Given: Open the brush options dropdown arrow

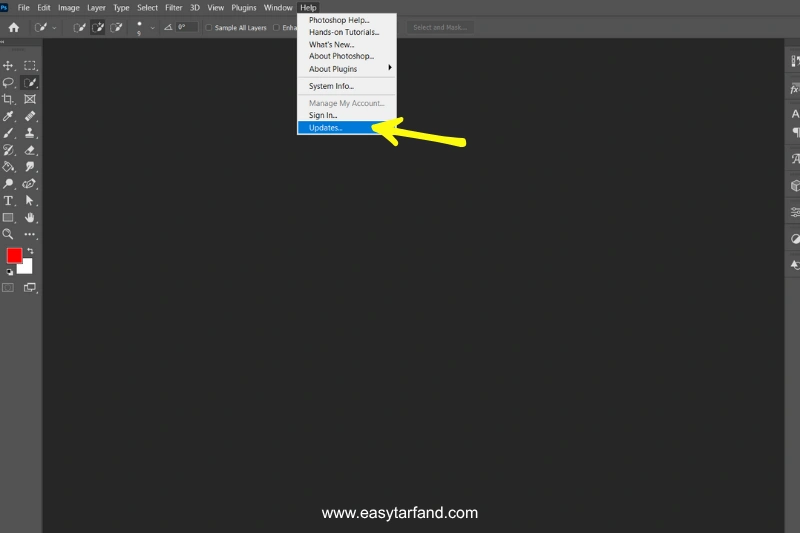Looking at the screenshot, I should coord(153,27).
